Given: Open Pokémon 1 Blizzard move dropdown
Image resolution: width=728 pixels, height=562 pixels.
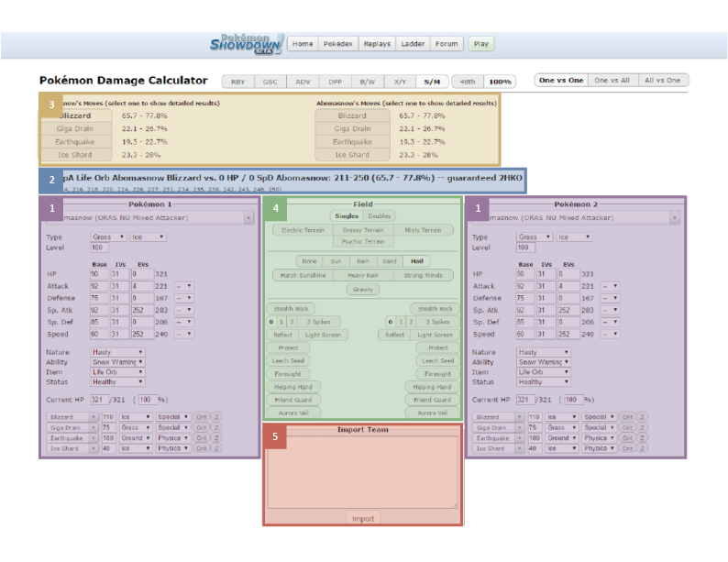Looking at the screenshot, I should coord(72,417).
